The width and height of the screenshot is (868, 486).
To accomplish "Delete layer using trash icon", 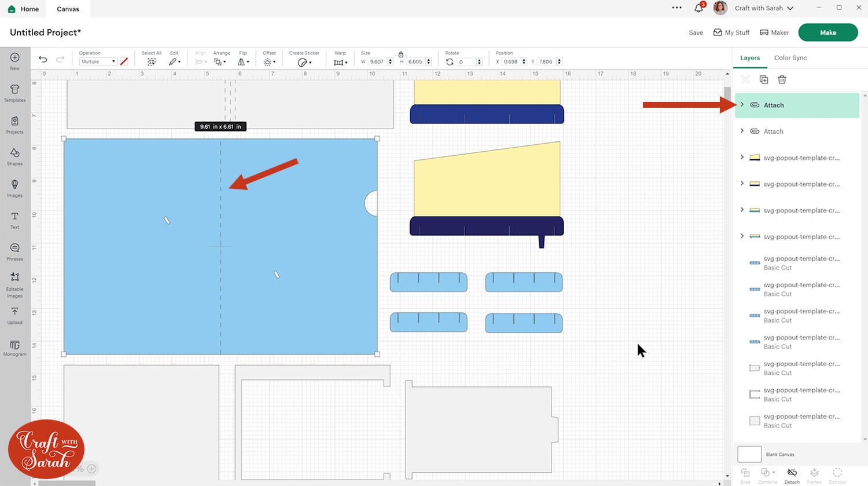I will (782, 79).
